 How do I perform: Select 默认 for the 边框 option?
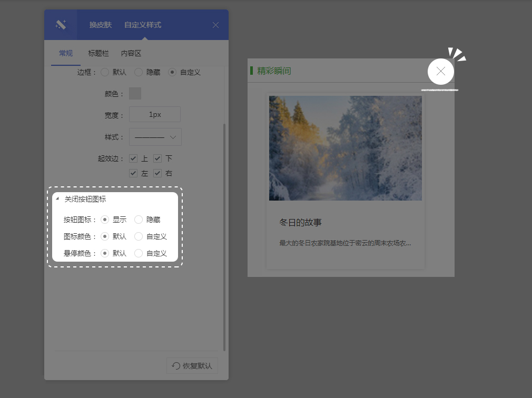coord(105,72)
